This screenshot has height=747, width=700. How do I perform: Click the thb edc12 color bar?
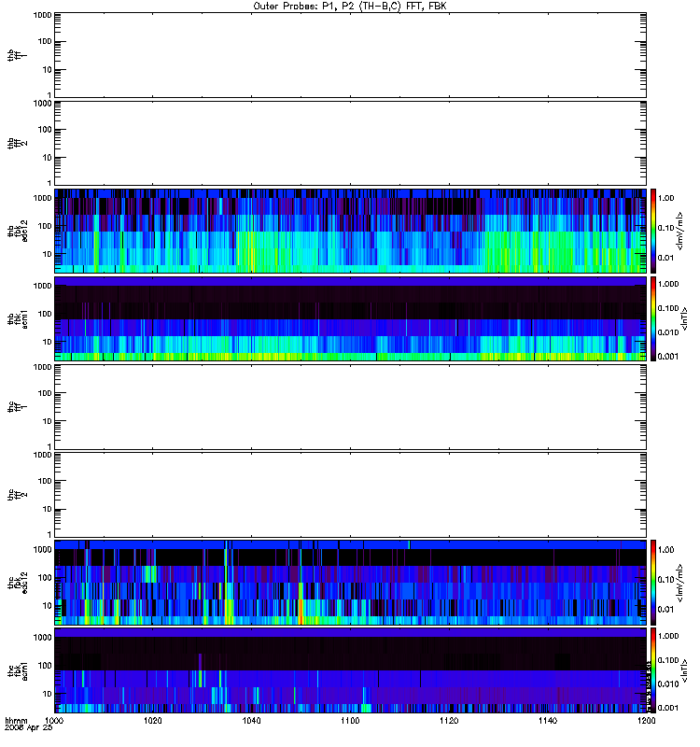pyautogui.click(x=653, y=231)
